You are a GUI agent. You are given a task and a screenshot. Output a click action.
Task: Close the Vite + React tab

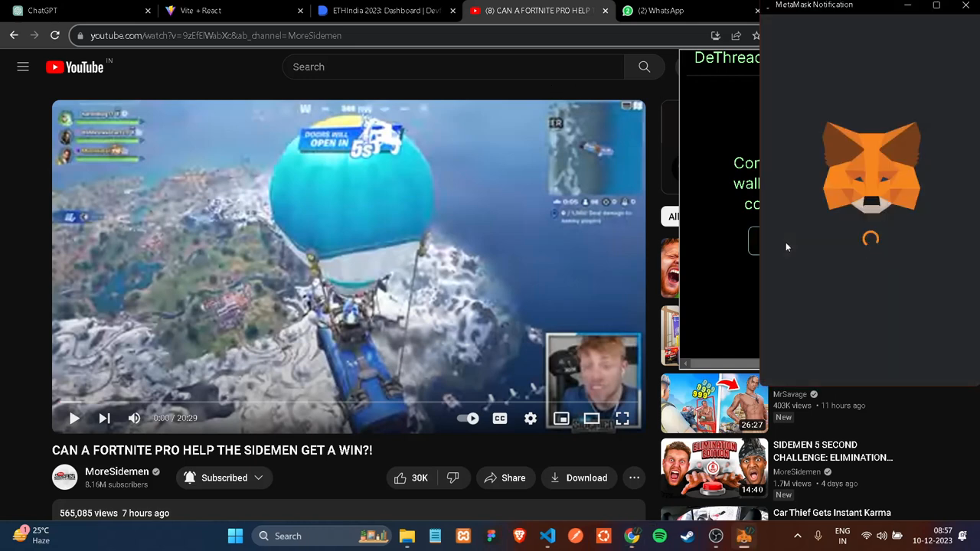click(x=301, y=11)
